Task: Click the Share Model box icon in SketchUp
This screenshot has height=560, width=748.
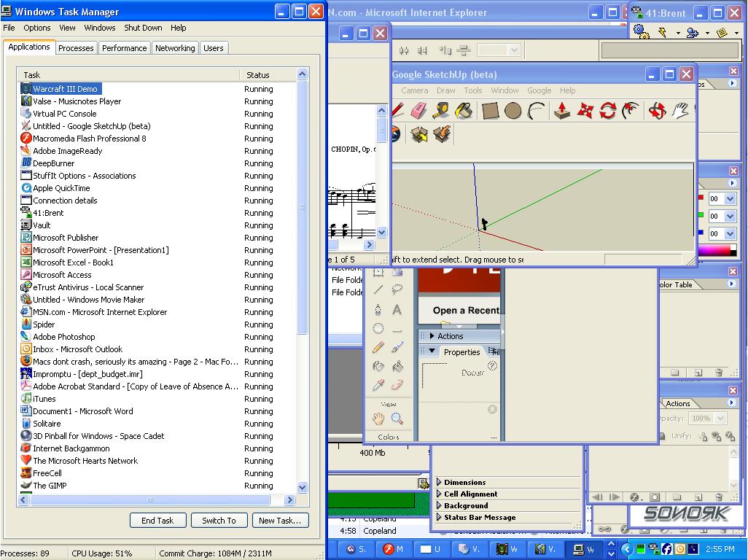Action: tap(443, 134)
